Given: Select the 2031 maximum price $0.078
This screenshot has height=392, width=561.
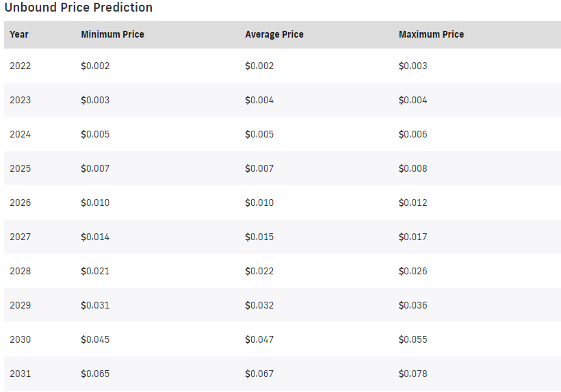Looking at the screenshot, I should coord(413,374).
